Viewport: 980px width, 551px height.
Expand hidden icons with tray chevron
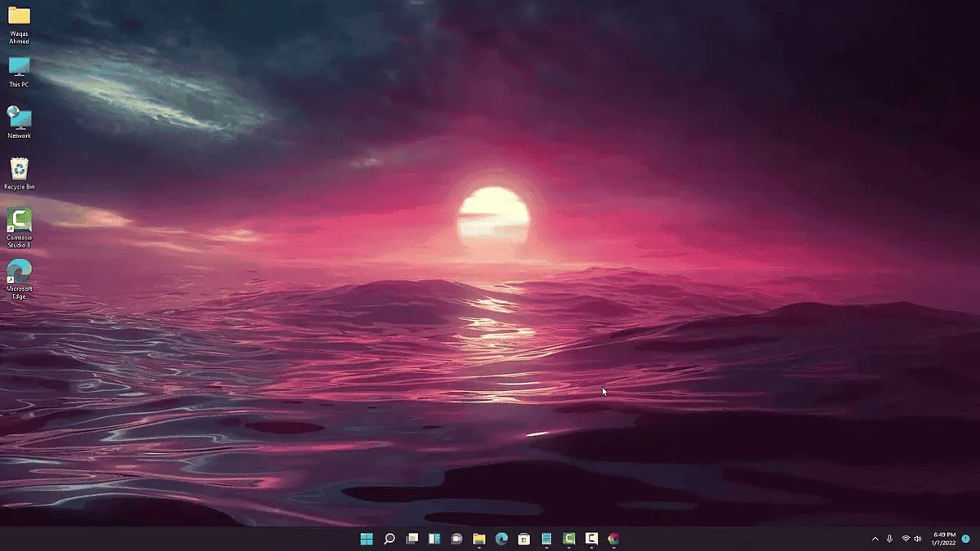click(x=875, y=539)
